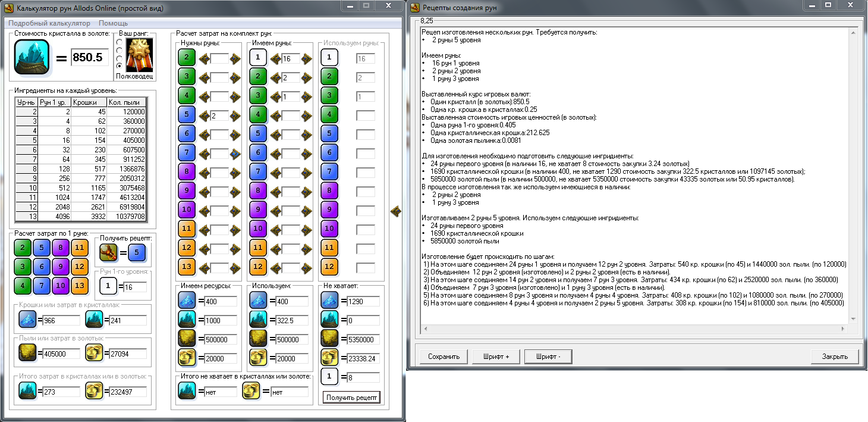Open the Подробный калькулятор menu
Image resolution: width=868 pixels, height=422 pixels.
pyautogui.click(x=49, y=23)
